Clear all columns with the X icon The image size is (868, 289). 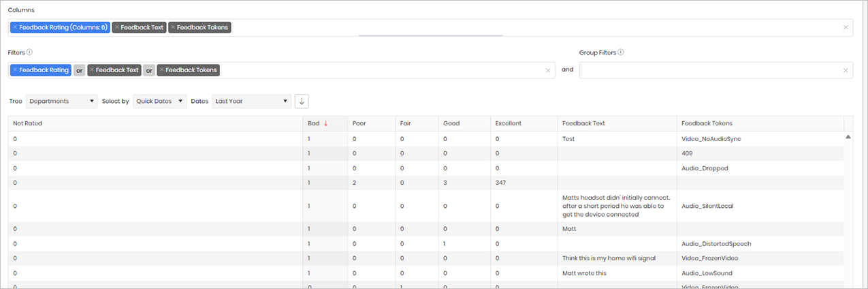tap(846, 27)
